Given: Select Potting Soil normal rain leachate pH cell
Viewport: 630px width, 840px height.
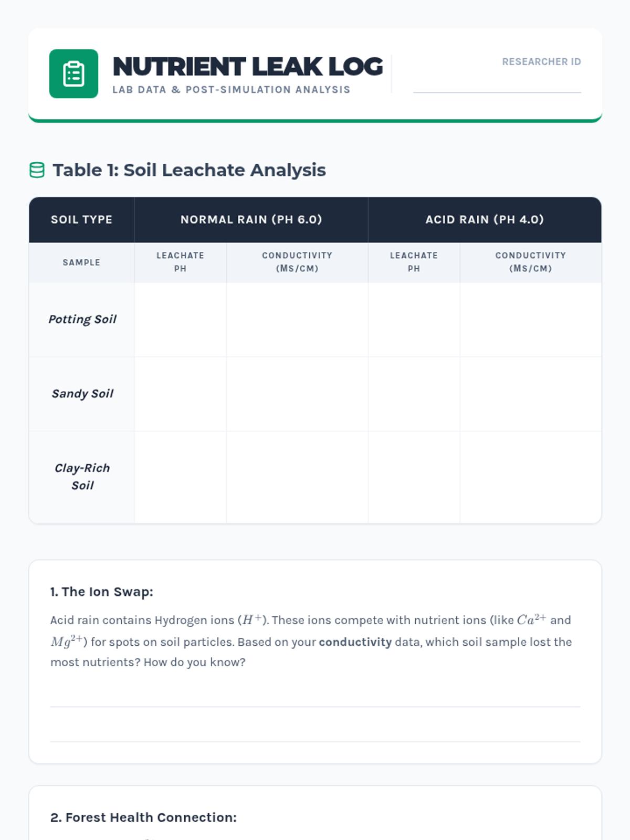Looking at the screenshot, I should point(181,320).
